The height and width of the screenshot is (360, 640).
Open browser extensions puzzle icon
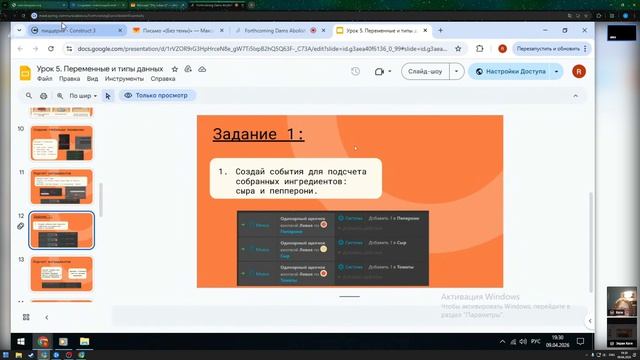480,49
